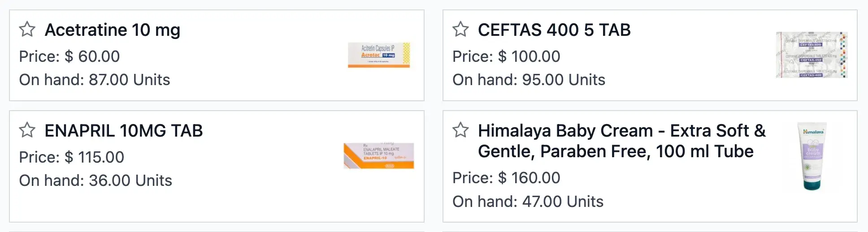Select the Enapril-10 orange box image
The width and height of the screenshot is (868, 232).
(x=379, y=156)
